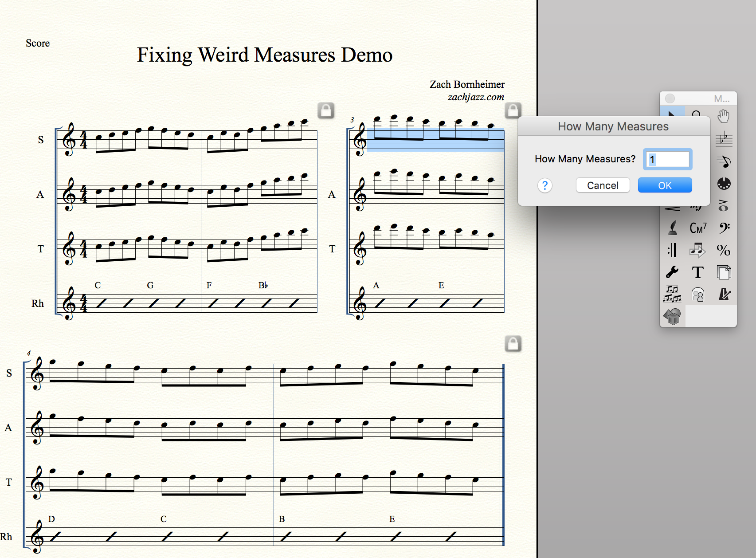Choose the Page Layout tool
Image resolution: width=756 pixels, height=558 pixels.
tap(724, 272)
